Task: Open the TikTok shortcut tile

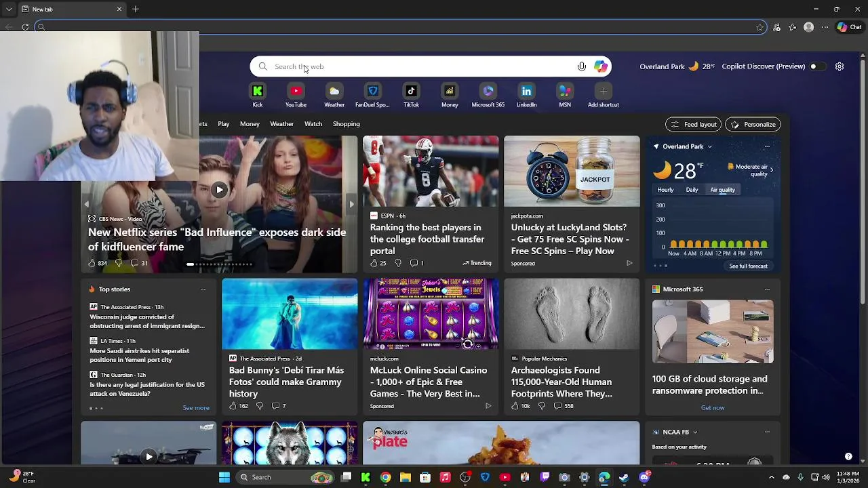Action: [x=411, y=91]
